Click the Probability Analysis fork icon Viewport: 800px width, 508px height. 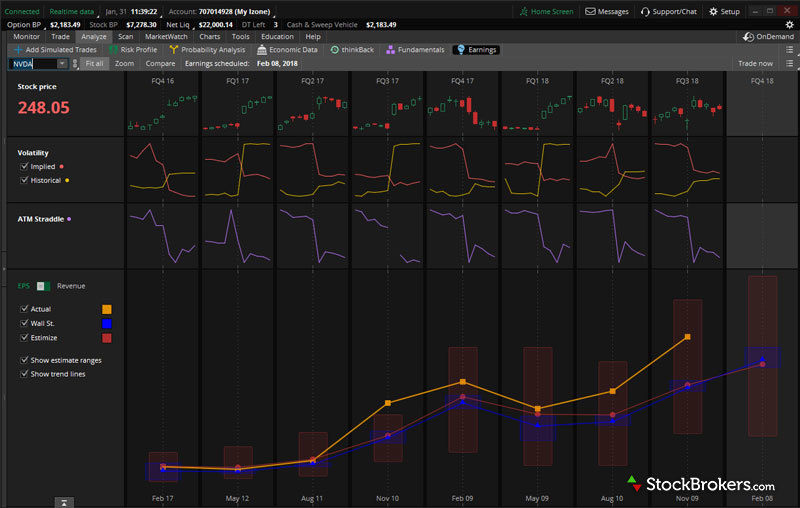click(x=173, y=49)
